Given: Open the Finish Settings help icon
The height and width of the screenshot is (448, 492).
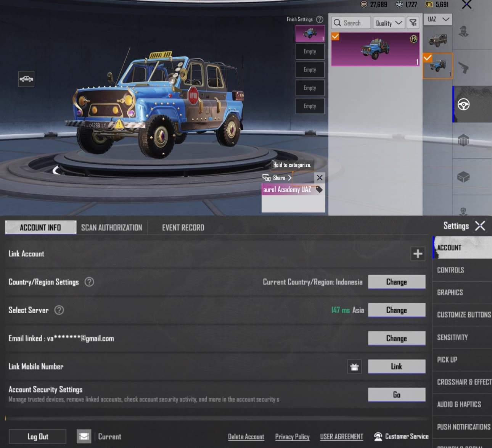Looking at the screenshot, I should coord(320,19).
